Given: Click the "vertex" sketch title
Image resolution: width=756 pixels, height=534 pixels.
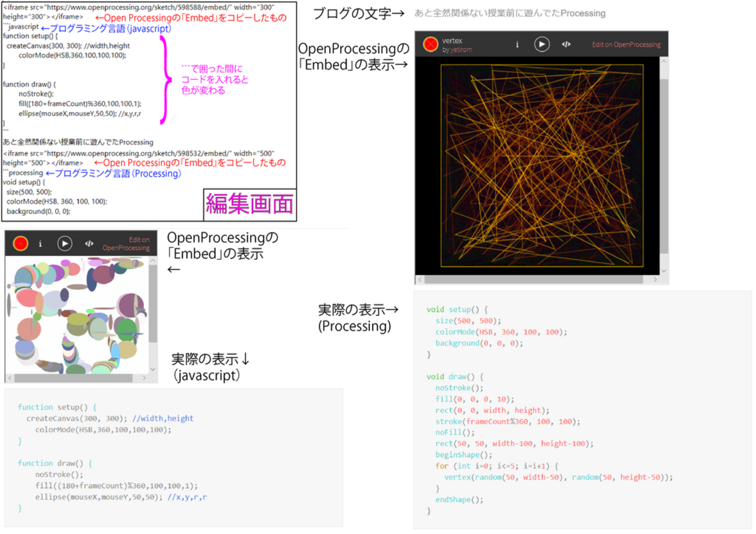Looking at the screenshot, I should coord(452,41).
